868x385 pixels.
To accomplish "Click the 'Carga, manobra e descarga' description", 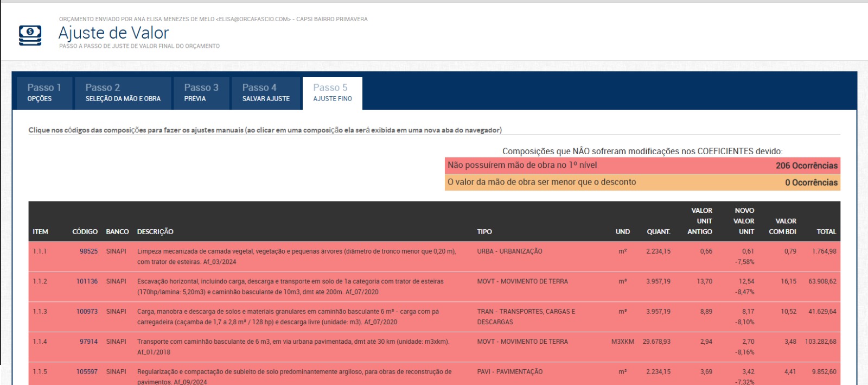I will 288,317.
